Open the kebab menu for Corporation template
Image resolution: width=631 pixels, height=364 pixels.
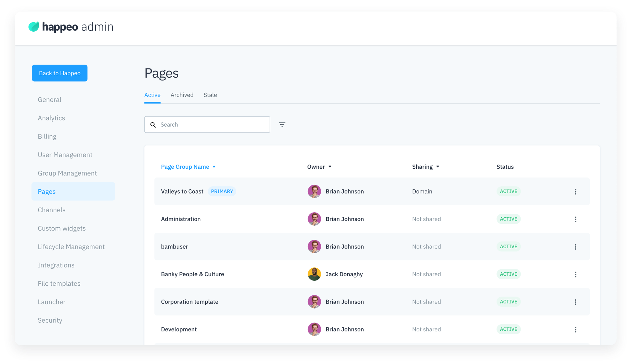(576, 302)
